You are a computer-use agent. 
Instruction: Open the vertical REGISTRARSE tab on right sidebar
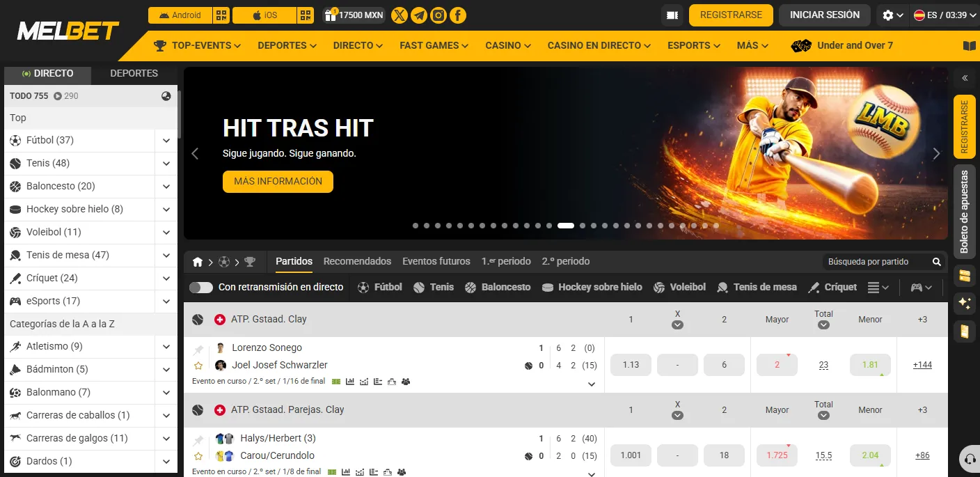click(x=965, y=127)
